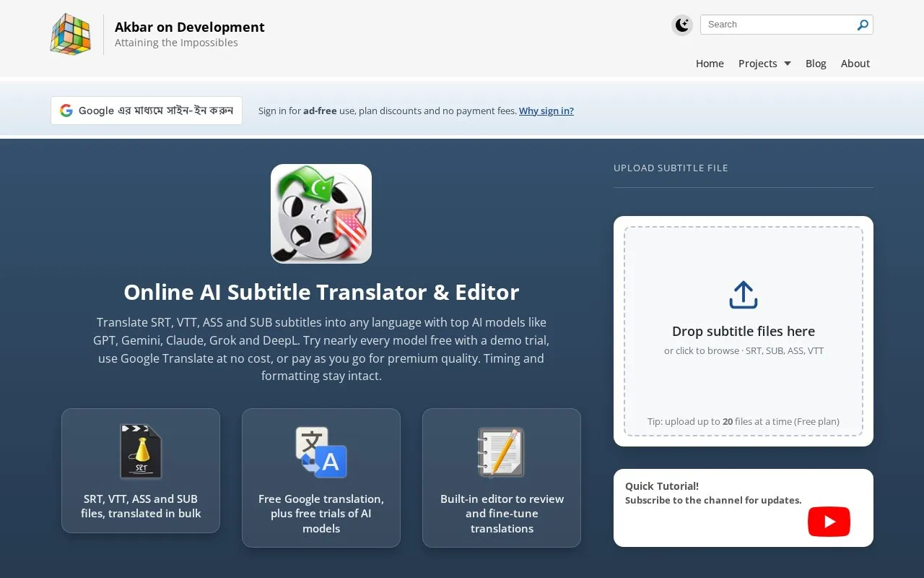Play the YouTube Quick Tutorial video

829,522
